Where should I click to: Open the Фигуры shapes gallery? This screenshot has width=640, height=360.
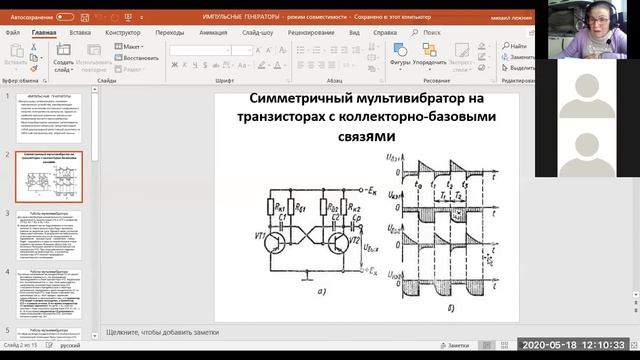[400, 56]
